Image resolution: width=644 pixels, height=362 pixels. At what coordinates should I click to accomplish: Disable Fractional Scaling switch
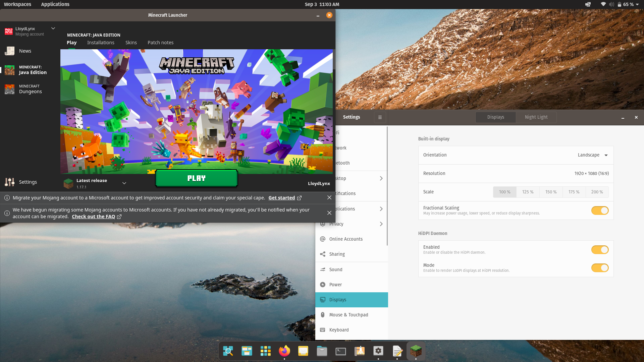[x=600, y=210]
